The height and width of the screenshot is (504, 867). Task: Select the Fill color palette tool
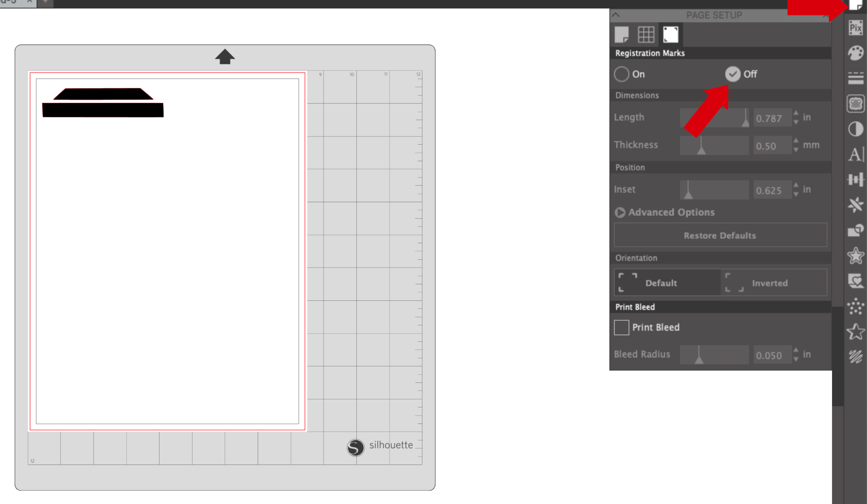click(x=856, y=53)
